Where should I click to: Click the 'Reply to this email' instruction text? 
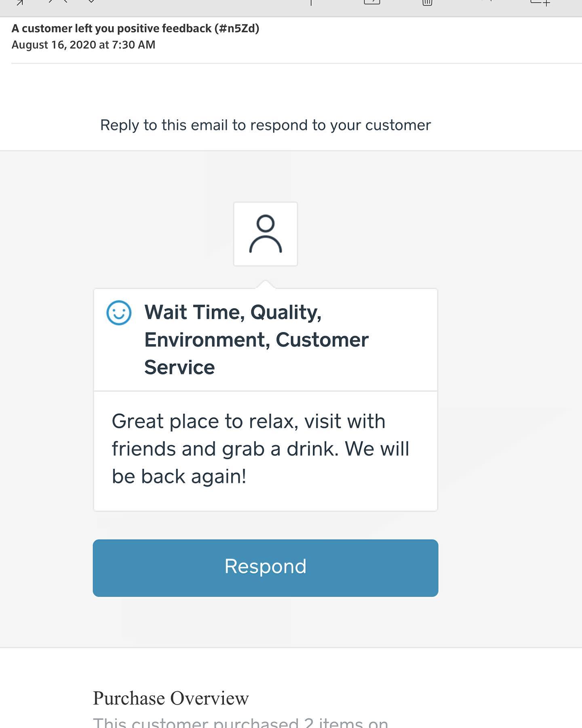click(266, 125)
